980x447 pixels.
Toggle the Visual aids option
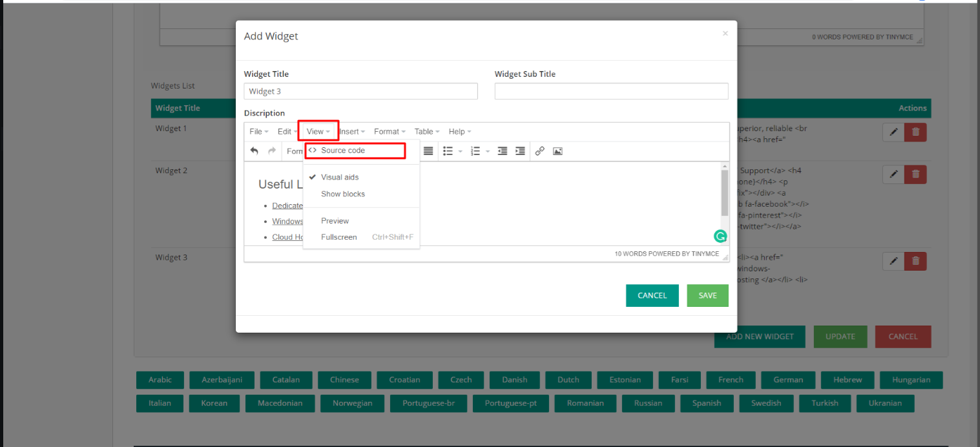[340, 177]
